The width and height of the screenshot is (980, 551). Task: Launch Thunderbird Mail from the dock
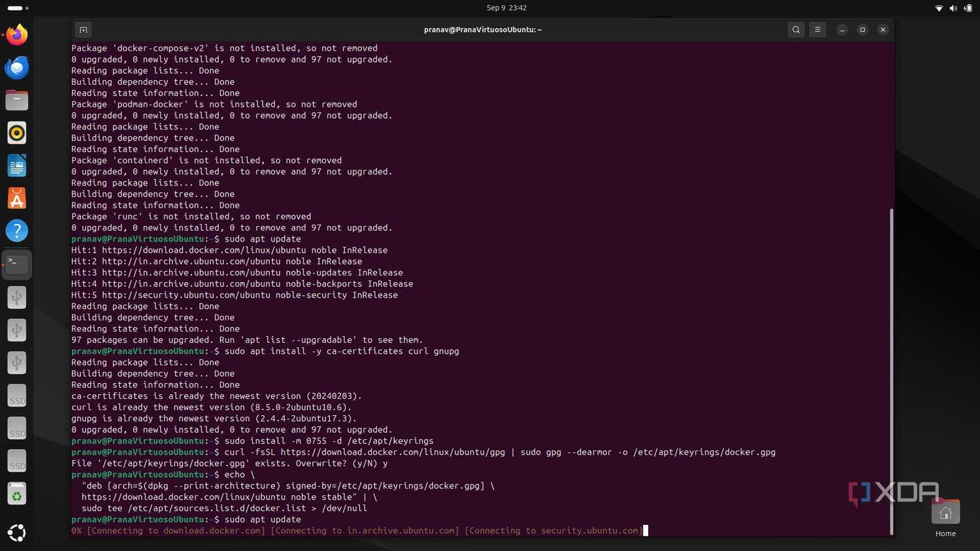(x=17, y=67)
